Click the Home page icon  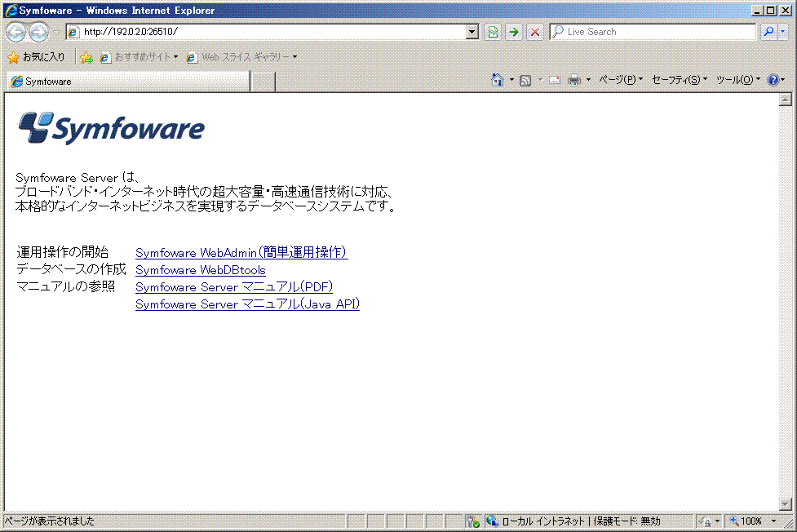click(x=497, y=80)
